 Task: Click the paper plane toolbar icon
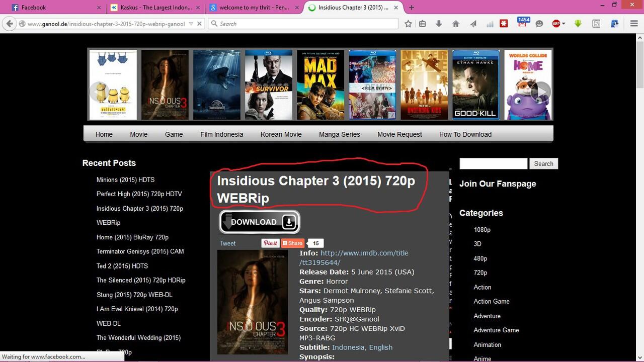pyautogui.click(x=473, y=24)
